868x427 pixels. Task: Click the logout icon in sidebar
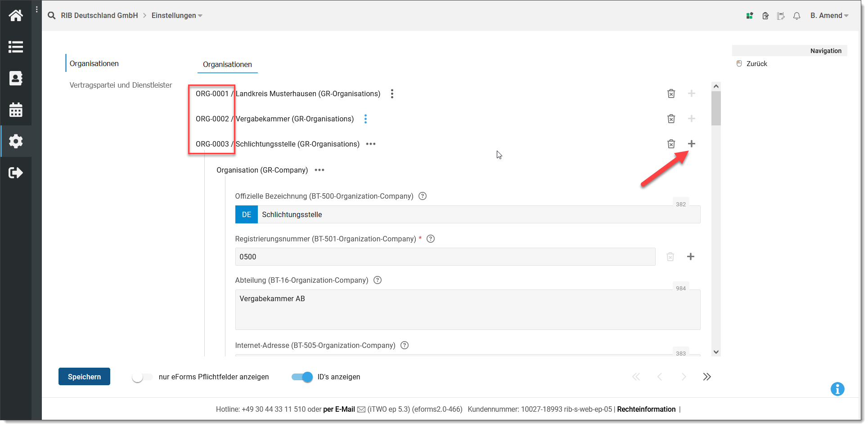point(16,173)
